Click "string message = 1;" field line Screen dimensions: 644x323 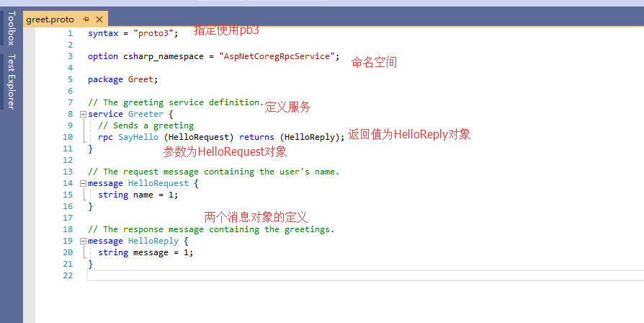coord(145,252)
